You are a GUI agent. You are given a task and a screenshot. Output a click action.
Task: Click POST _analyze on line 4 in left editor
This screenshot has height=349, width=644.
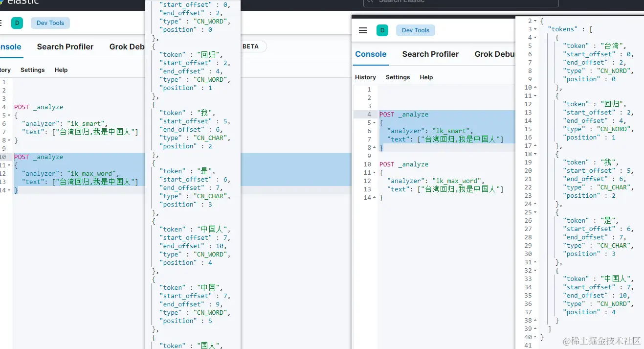39,107
